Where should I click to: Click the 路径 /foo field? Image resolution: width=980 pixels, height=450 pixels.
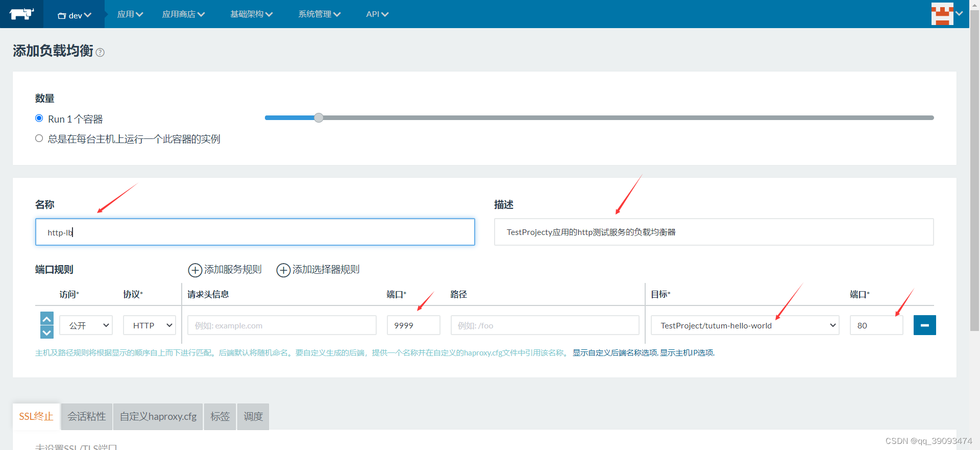[545, 325]
